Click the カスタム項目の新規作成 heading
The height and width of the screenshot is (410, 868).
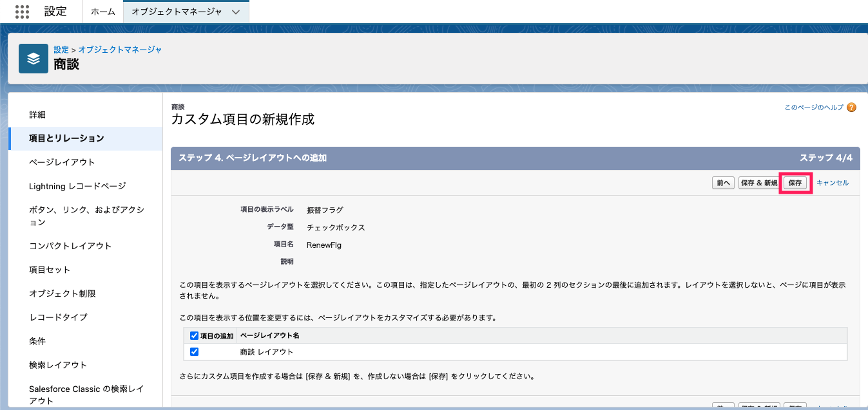[243, 120]
